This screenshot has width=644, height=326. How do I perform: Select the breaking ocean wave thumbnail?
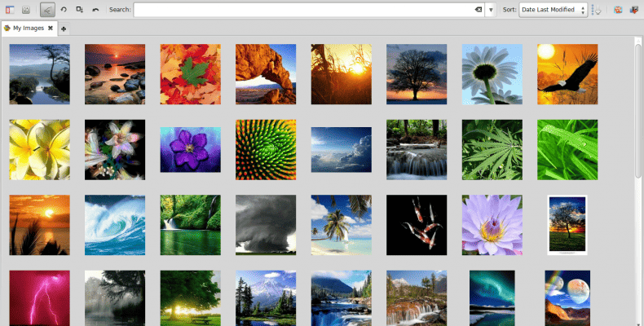click(x=115, y=225)
